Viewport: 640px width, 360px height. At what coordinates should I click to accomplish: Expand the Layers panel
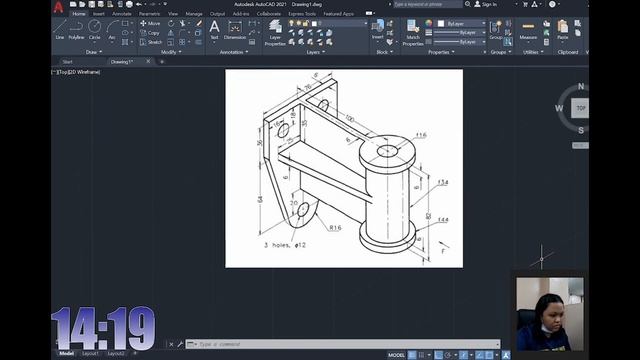(316, 52)
